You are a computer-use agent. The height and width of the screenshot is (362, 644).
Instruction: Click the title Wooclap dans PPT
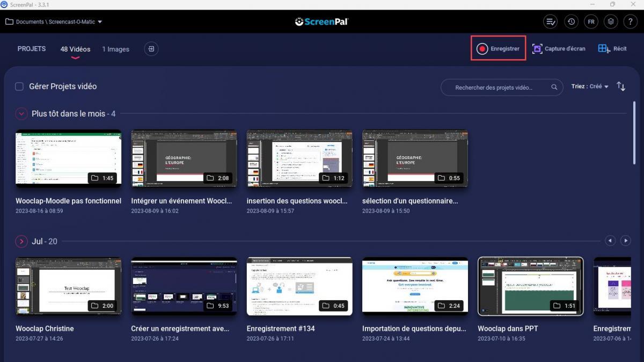point(508,328)
